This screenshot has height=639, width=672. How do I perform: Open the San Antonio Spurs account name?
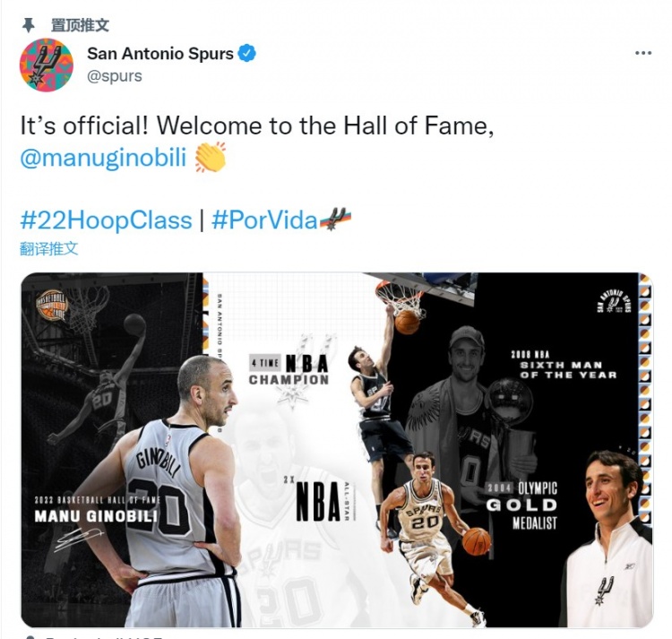[x=160, y=54]
